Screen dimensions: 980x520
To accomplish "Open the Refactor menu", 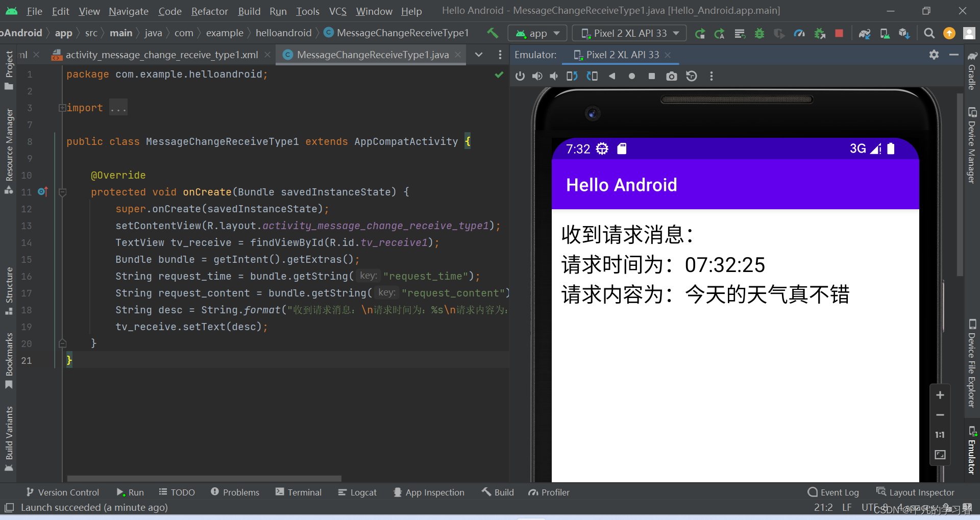I will 209,11.
